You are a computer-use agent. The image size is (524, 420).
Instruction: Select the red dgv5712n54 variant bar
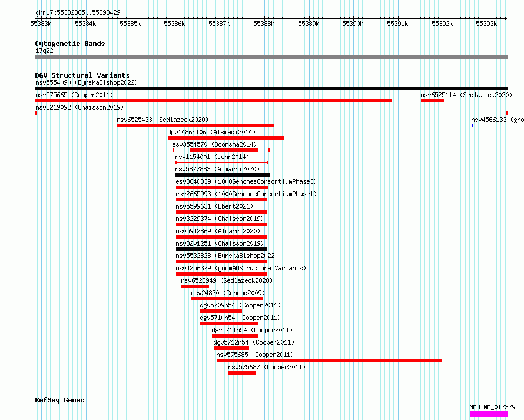click(x=231, y=348)
